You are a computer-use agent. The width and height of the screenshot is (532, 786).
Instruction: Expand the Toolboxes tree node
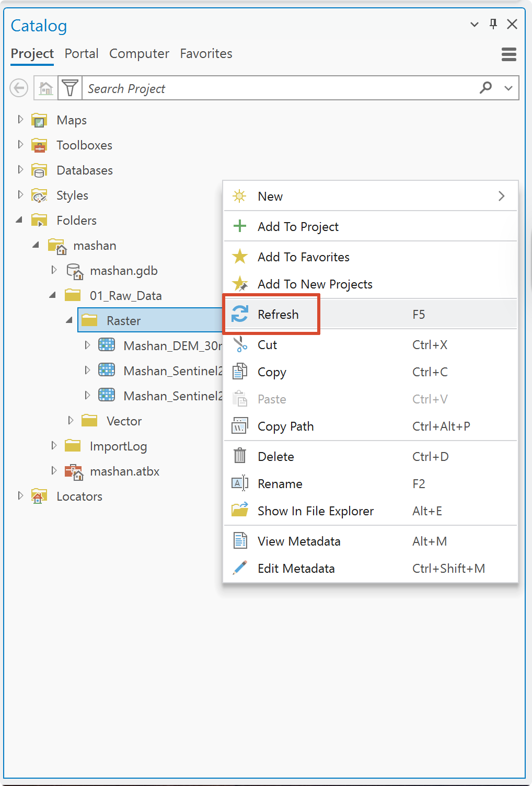(x=20, y=145)
